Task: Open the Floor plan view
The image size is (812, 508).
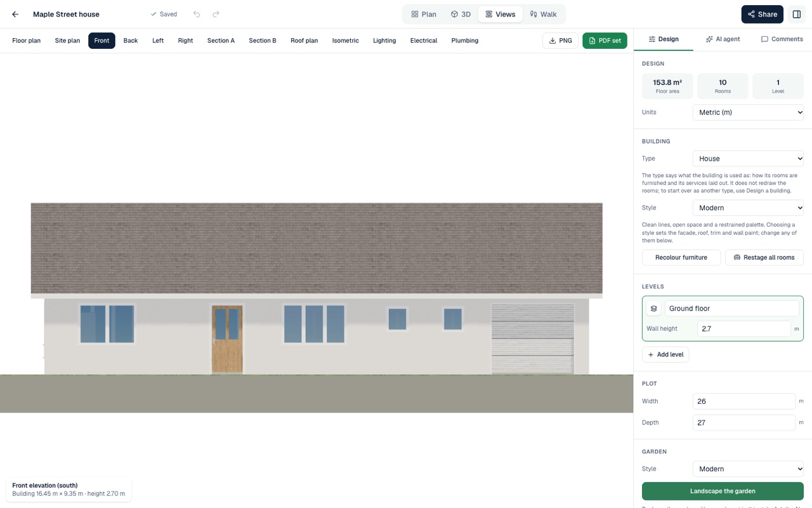Action: point(27,41)
